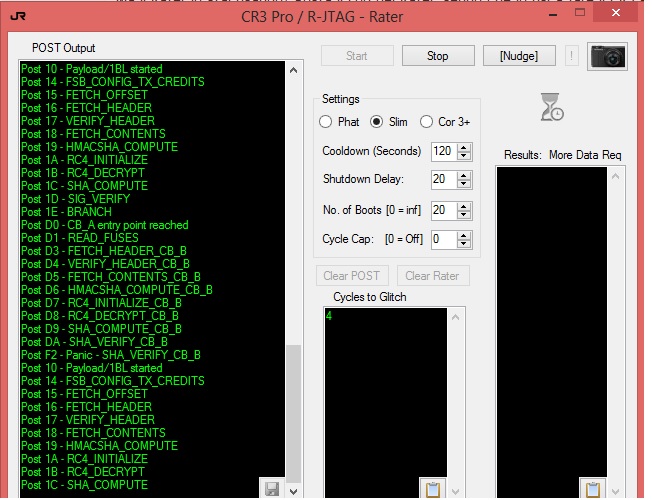Click 'Post DA - SHA_VERIFY_CB_B' line
The image size is (652, 500).
tap(94, 342)
